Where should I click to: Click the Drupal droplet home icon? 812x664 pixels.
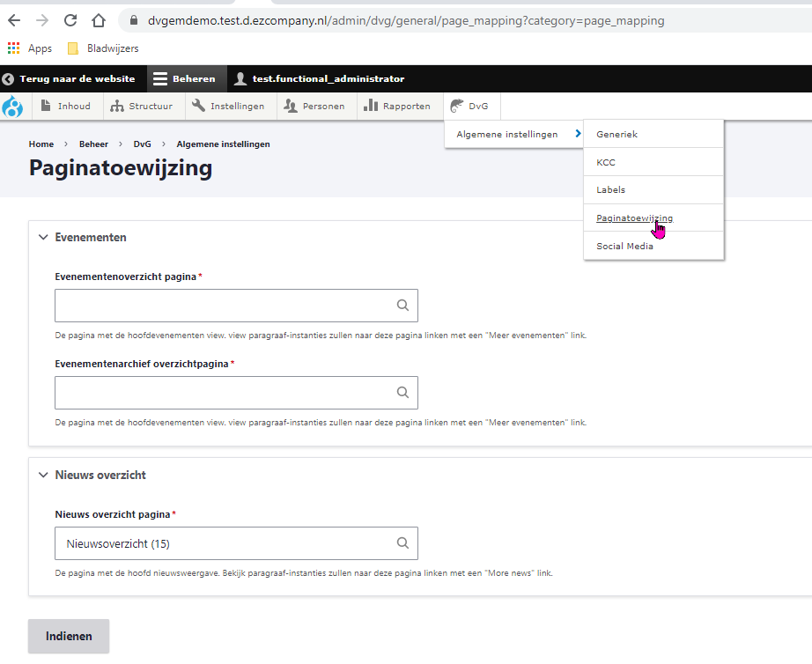pos(13,107)
